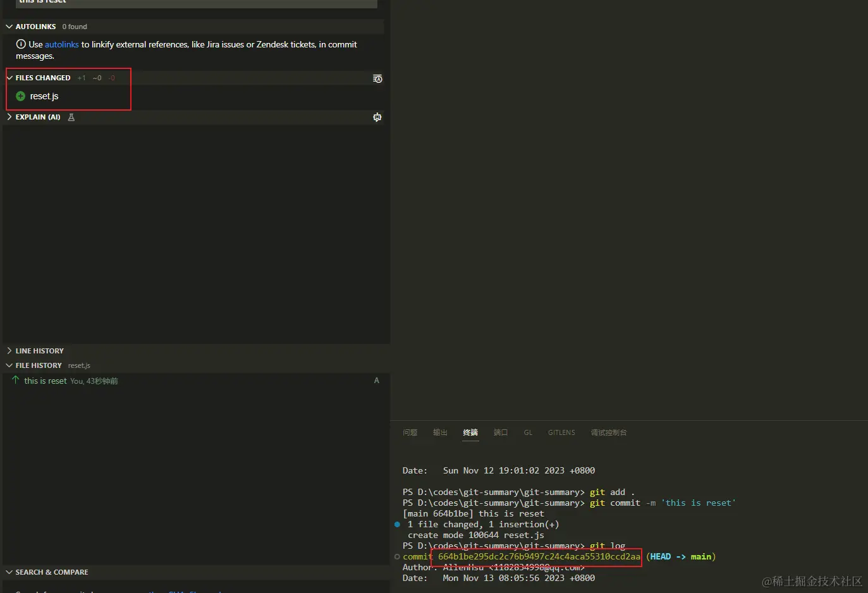
Task: Click the 'reset.js' label beside FILE HISTORY
Action: click(79, 365)
